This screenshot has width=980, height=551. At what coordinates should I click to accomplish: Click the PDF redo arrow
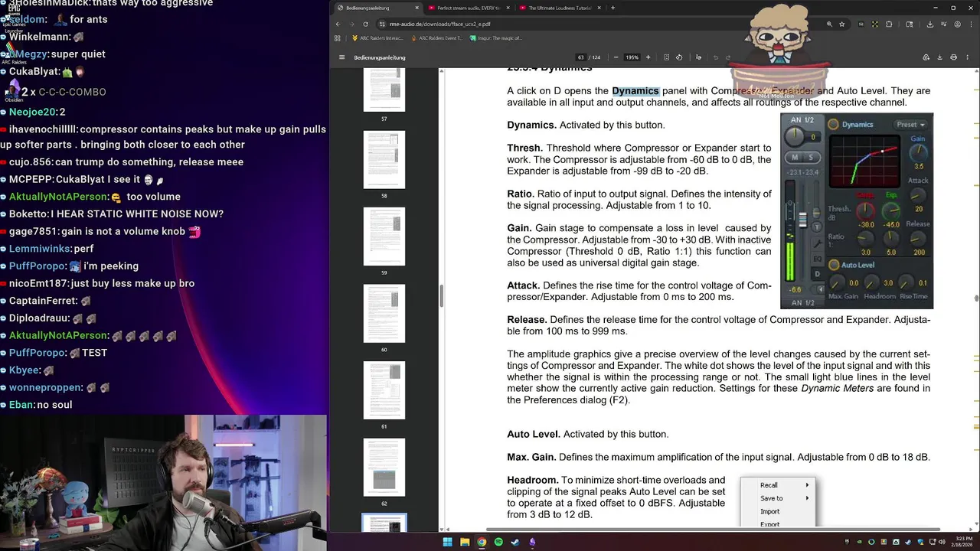(728, 57)
